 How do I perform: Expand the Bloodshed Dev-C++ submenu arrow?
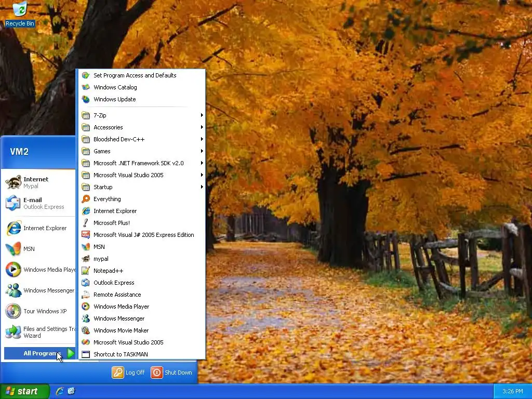pos(202,139)
